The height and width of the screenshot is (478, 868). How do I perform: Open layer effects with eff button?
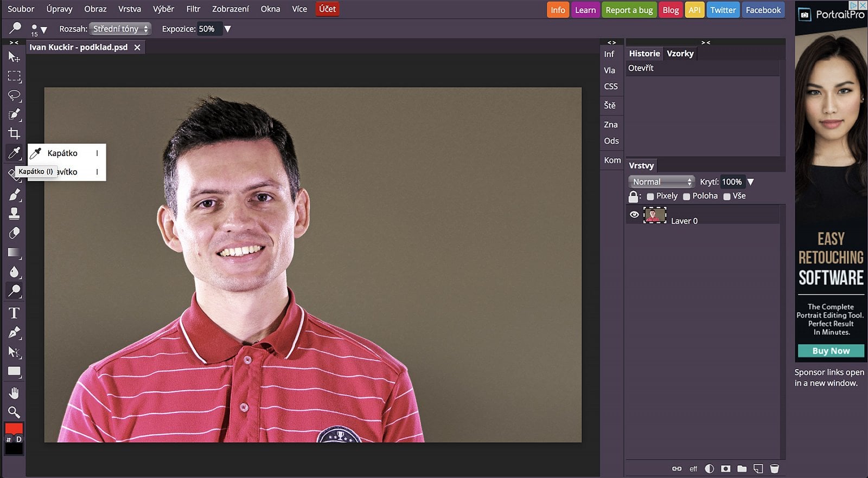(693, 469)
